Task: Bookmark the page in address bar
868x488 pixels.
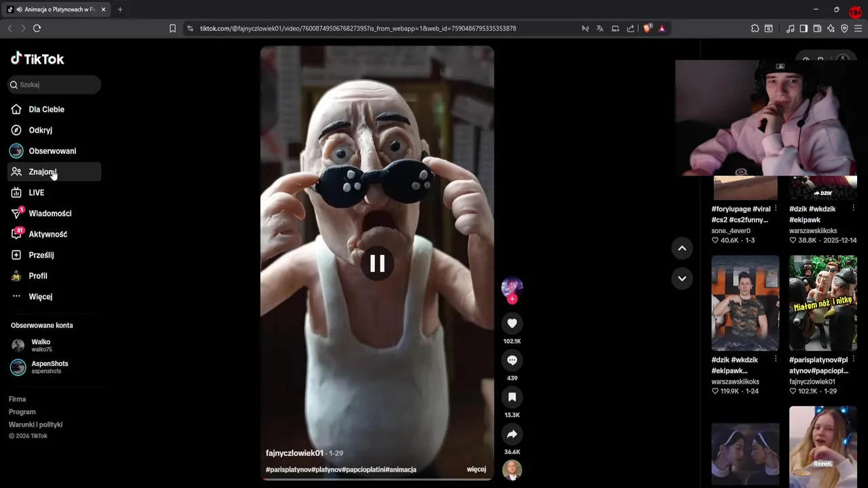Action: pyautogui.click(x=172, y=28)
